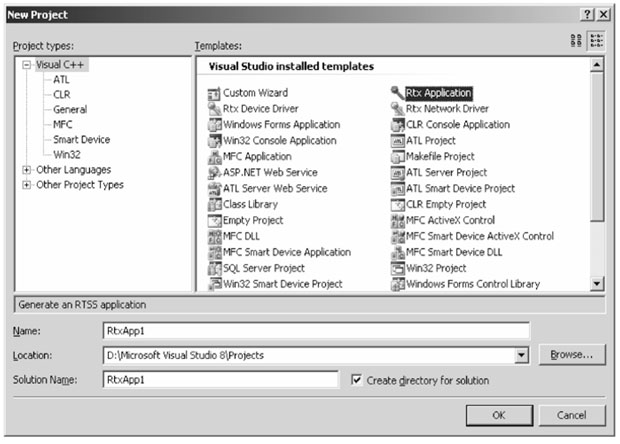Collapse the Visual C++ tree node
620x444 pixels.
click(26, 65)
